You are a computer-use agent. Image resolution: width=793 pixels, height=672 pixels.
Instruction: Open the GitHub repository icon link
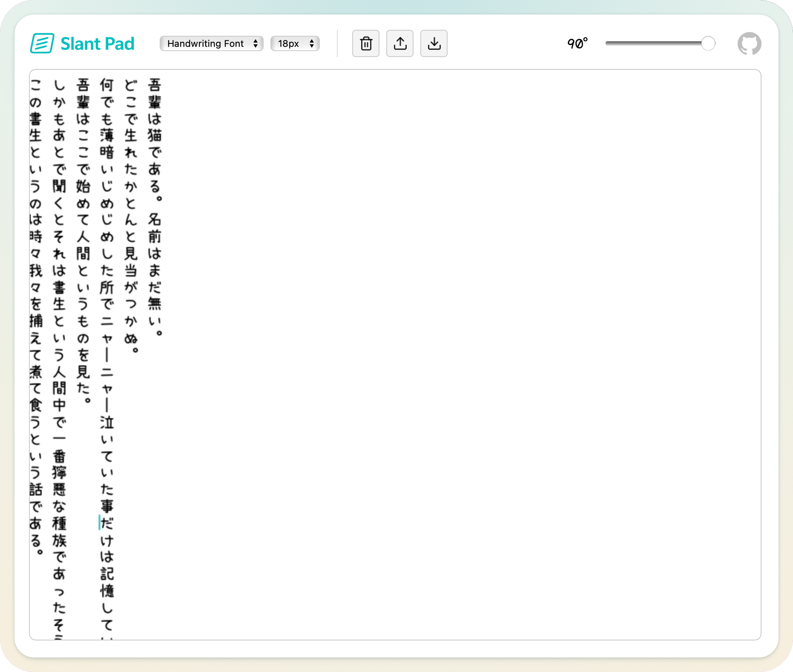pyautogui.click(x=749, y=43)
